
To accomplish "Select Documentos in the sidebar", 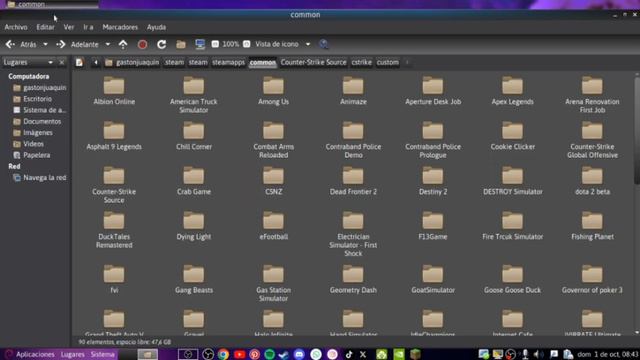I will click(37, 122).
